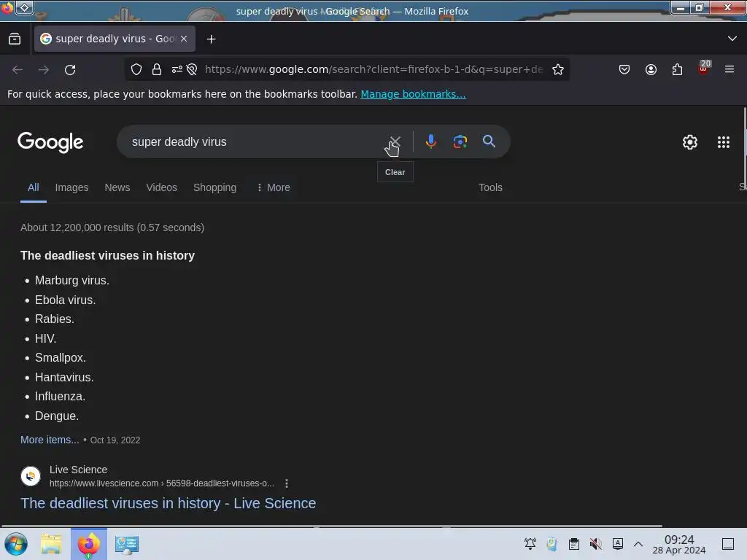Viewport: 747px width, 560px height.
Task: Open Google Lens image search icon
Action: [x=460, y=141]
